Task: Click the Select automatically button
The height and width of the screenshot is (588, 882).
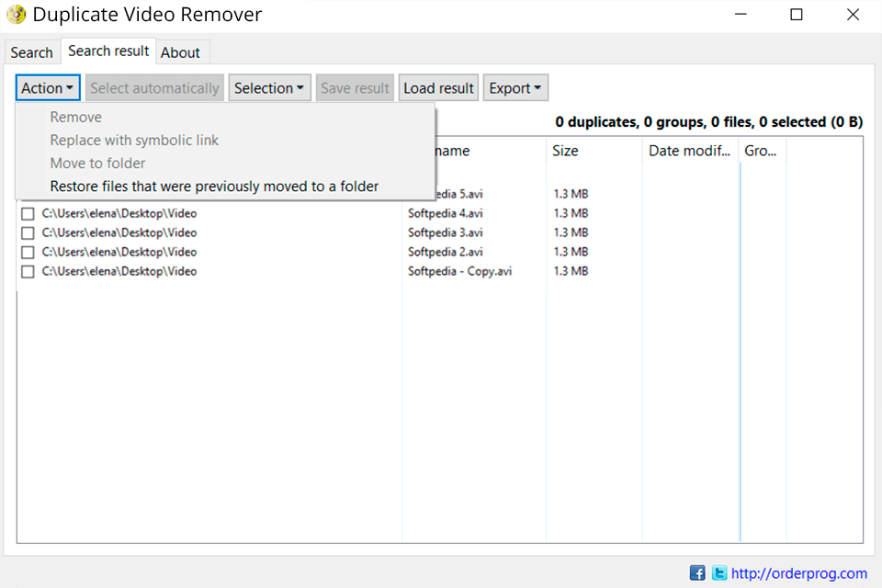Action: [x=154, y=87]
